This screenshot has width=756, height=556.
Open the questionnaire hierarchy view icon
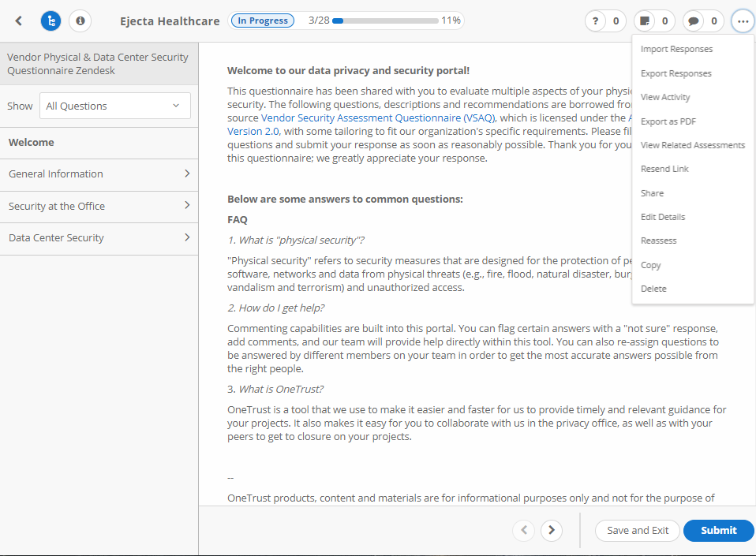51,21
